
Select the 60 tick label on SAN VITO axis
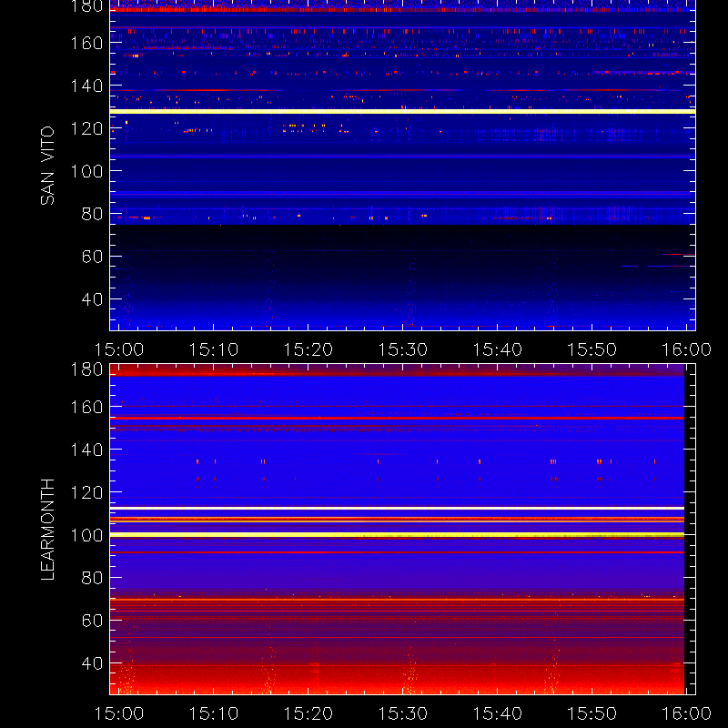coord(92,257)
